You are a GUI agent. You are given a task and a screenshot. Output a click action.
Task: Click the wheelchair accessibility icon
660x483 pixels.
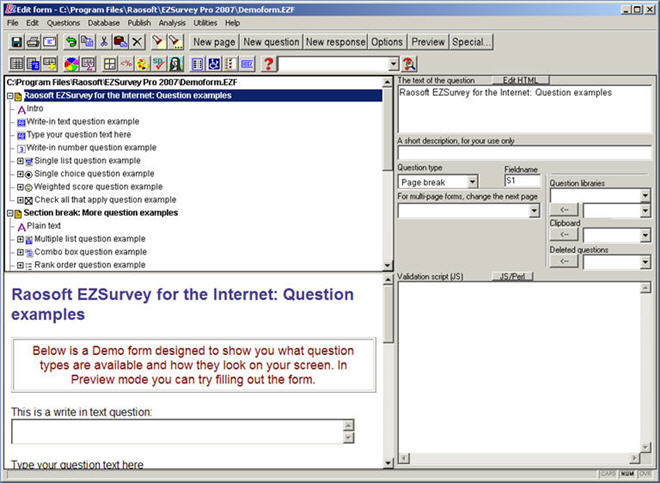(214, 64)
